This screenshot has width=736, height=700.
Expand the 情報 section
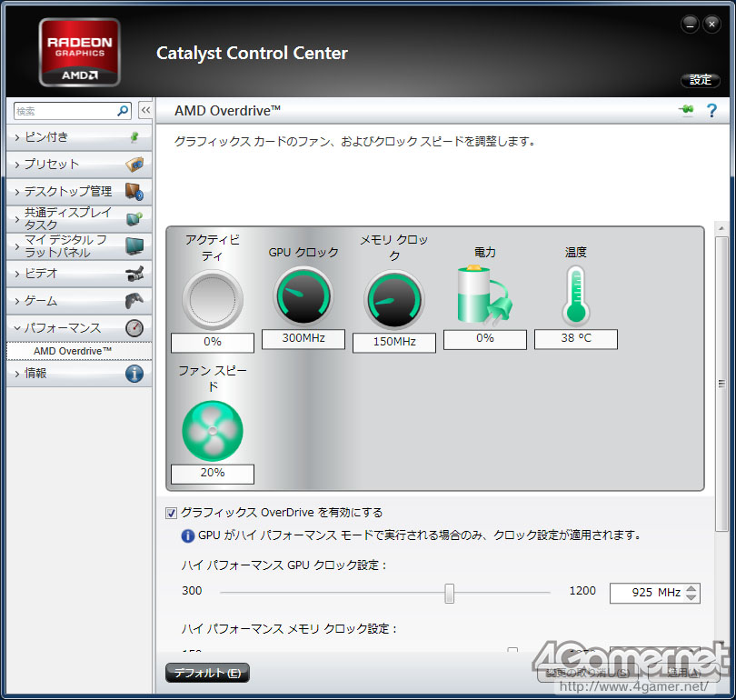click(x=79, y=374)
